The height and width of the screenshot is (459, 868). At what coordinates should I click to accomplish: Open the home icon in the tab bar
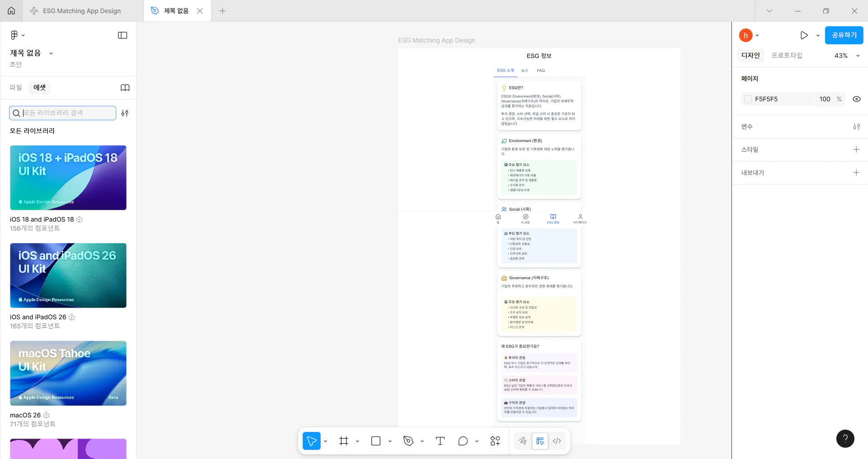[x=11, y=11]
